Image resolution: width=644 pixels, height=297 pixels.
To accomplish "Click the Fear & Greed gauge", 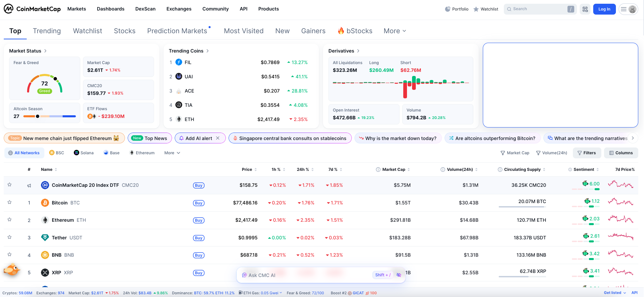I will click(45, 83).
